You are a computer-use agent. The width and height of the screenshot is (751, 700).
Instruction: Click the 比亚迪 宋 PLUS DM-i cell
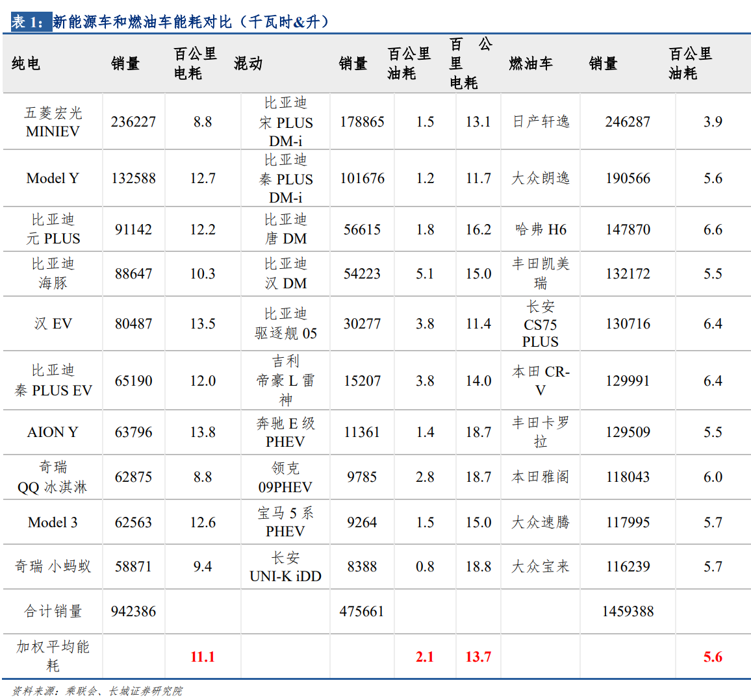coord(285,122)
